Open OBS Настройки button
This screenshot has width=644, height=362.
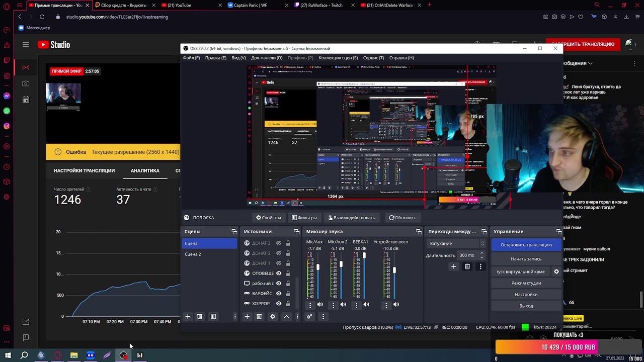pyautogui.click(x=526, y=295)
